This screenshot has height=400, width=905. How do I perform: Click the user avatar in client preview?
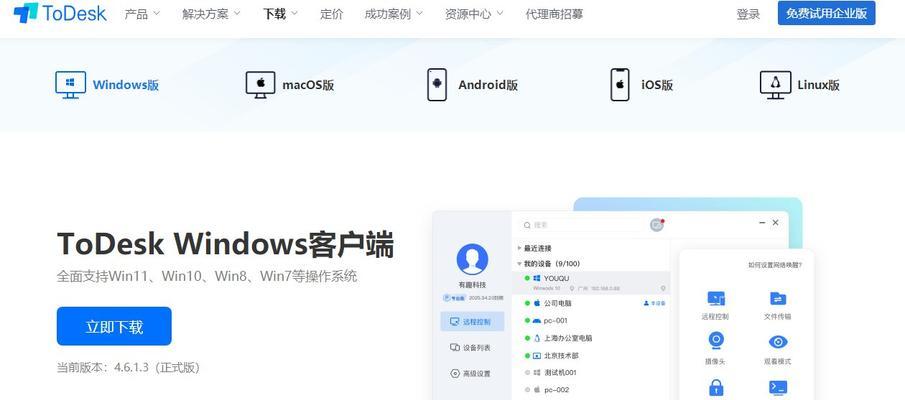(x=472, y=259)
